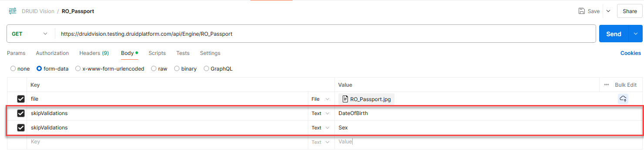Open the Save options chevron

point(608,11)
